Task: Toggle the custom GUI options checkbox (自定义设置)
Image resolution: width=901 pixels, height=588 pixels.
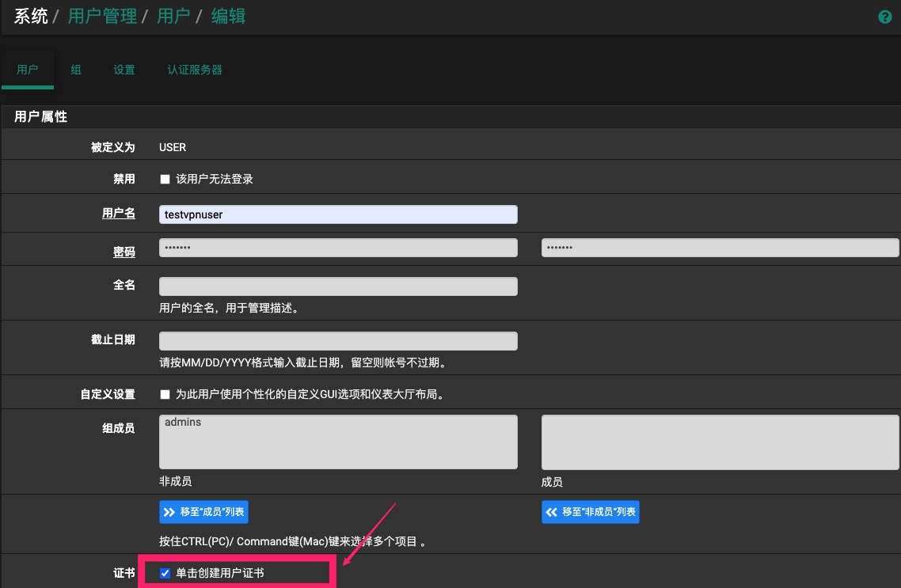Action: (165, 394)
